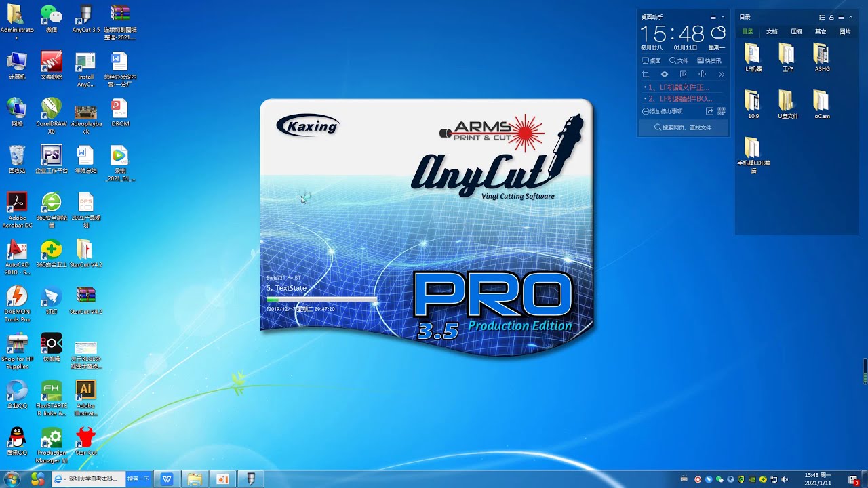The width and height of the screenshot is (868, 488).
Task: Collapse the desktop assistant widget
Action: click(x=722, y=18)
